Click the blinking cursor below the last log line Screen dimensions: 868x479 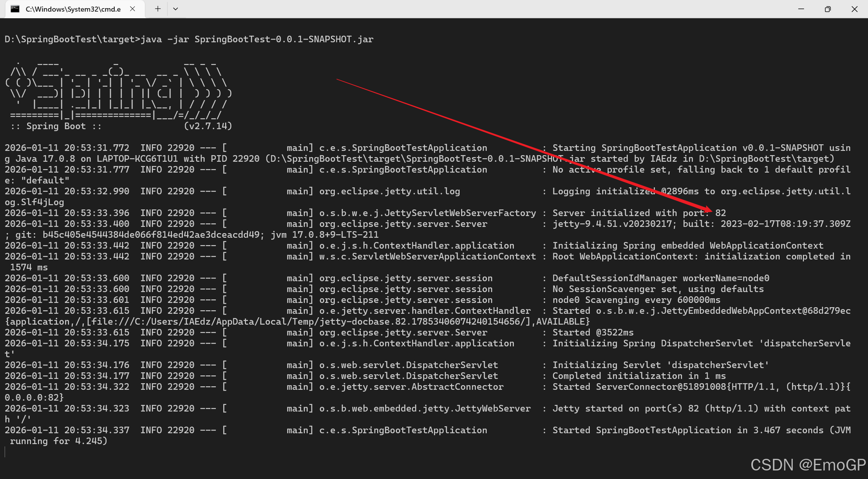(5, 452)
